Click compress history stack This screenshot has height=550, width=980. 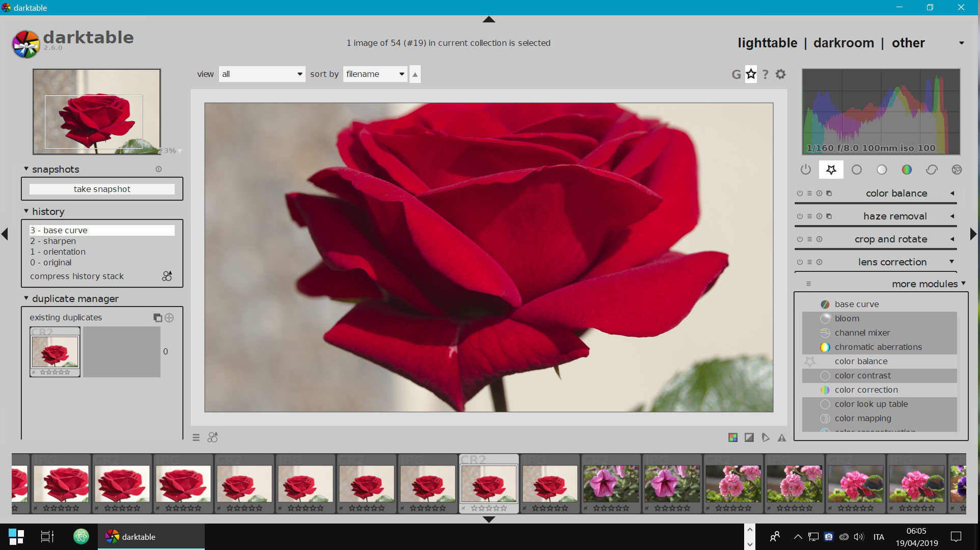click(x=77, y=276)
